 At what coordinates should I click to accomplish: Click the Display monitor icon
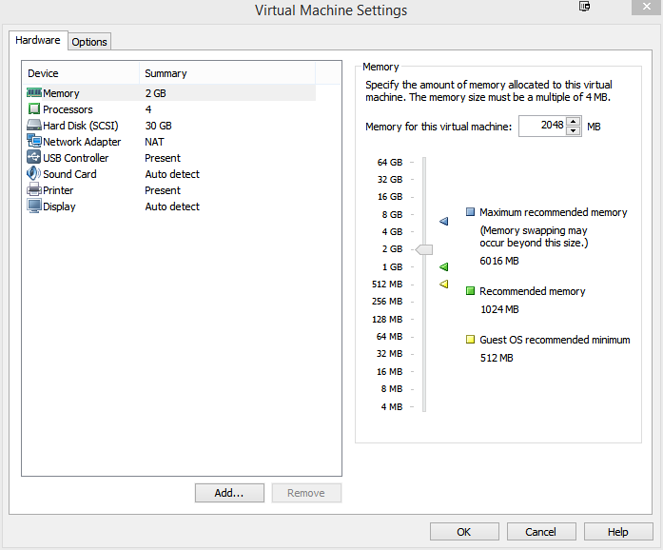(x=34, y=206)
